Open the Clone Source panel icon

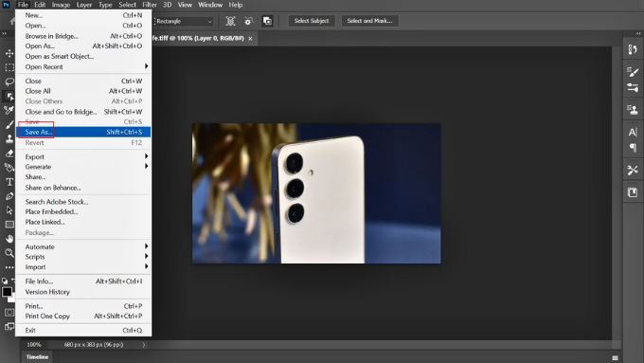[633, 109]
